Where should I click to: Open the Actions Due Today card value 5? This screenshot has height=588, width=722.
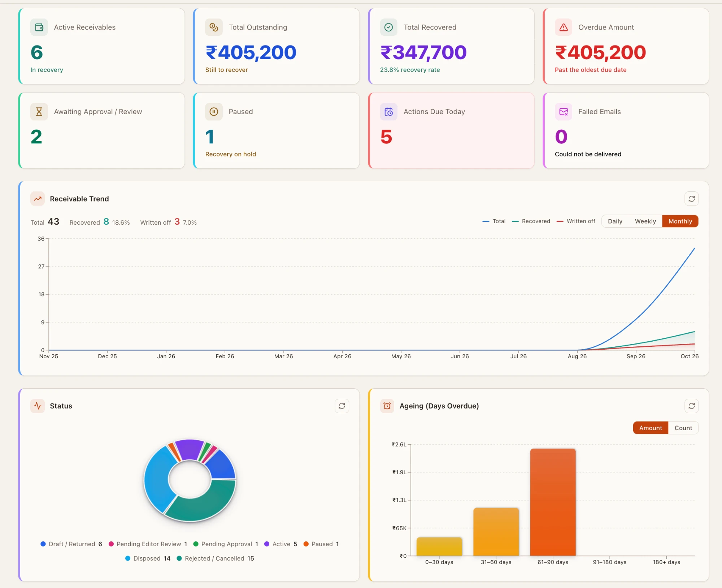386,137
